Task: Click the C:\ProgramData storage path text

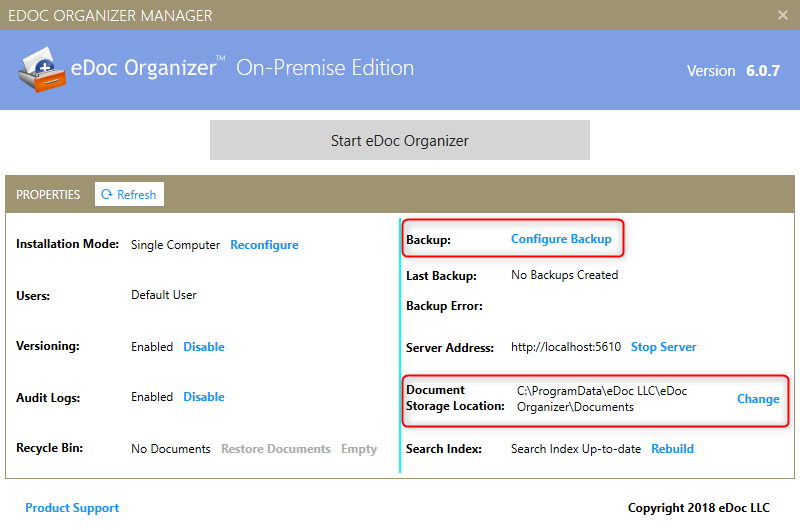Action: 602,399
